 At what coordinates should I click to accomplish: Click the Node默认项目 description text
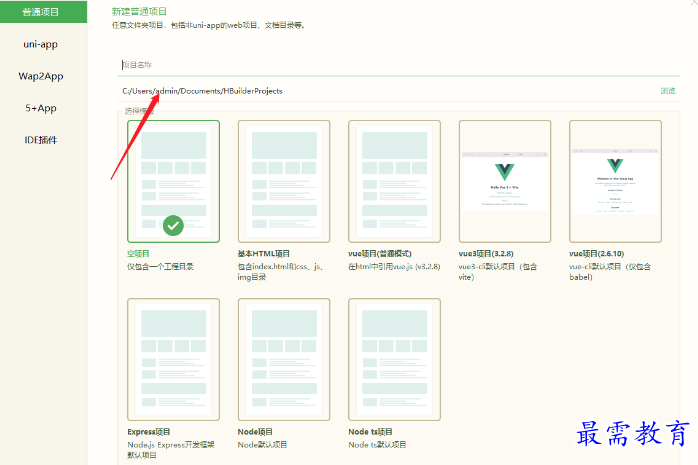(262, 445)
